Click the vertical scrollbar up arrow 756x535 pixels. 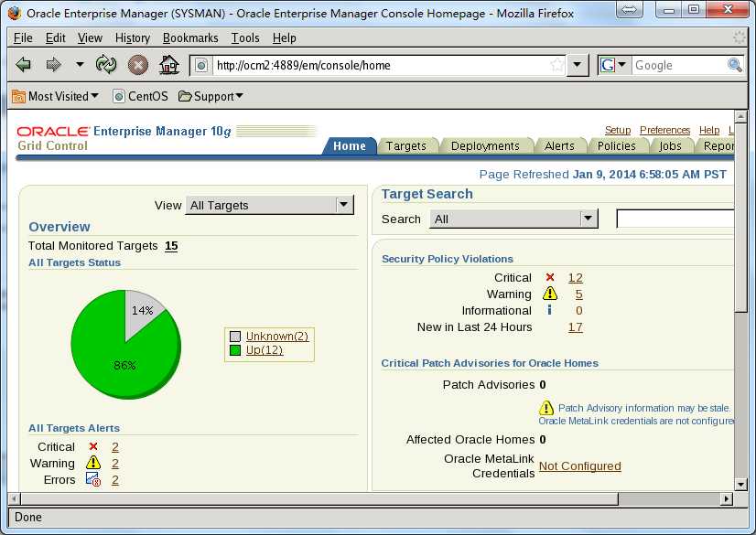click(740, 116)
